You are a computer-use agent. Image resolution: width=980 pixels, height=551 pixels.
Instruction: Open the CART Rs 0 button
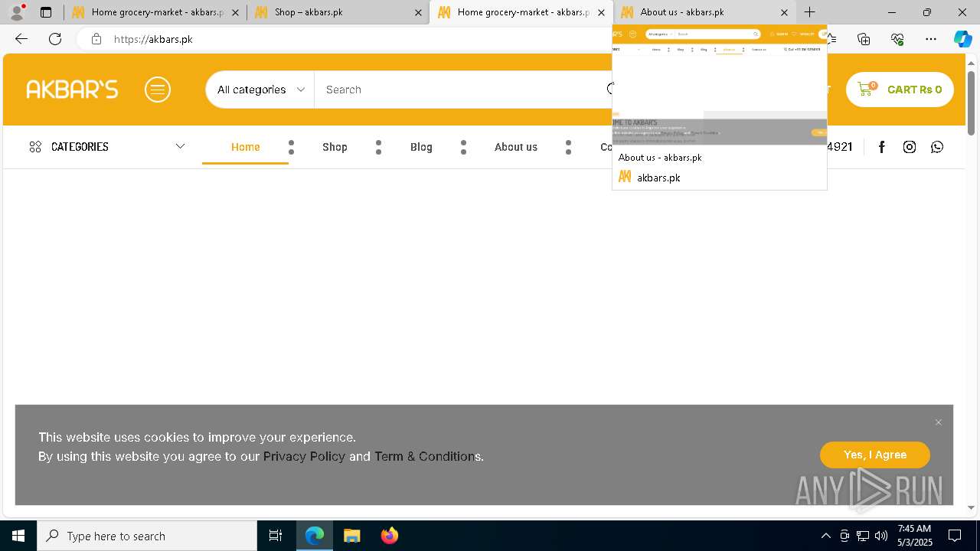(900, 90)
